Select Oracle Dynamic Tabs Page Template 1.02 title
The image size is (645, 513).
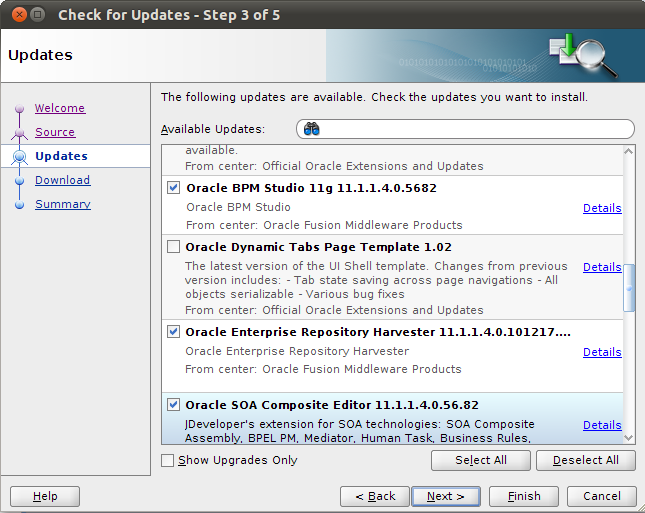tap(318, 247)
